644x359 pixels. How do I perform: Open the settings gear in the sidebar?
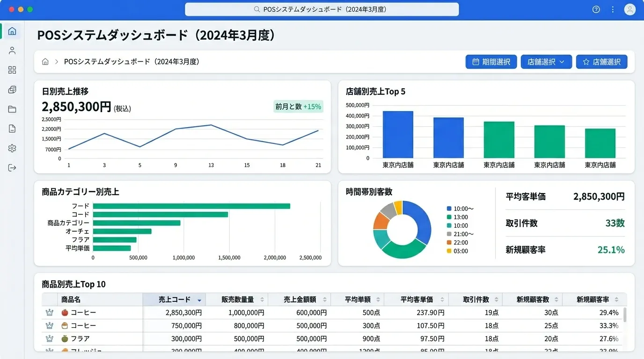tap(12, 148)
